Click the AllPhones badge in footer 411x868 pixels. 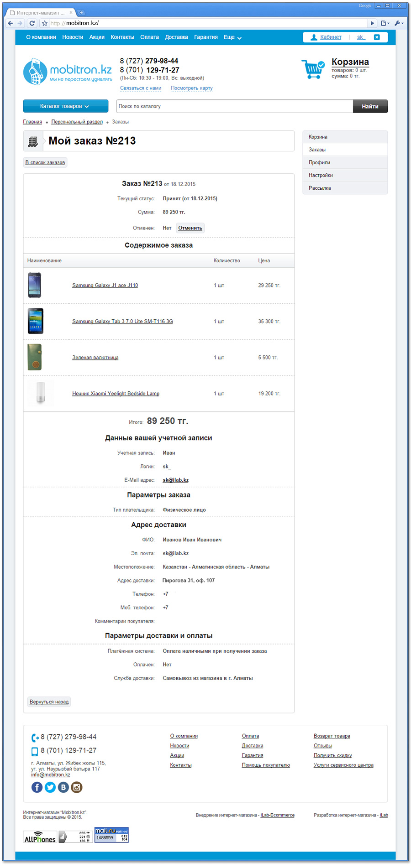coord(40,837)
